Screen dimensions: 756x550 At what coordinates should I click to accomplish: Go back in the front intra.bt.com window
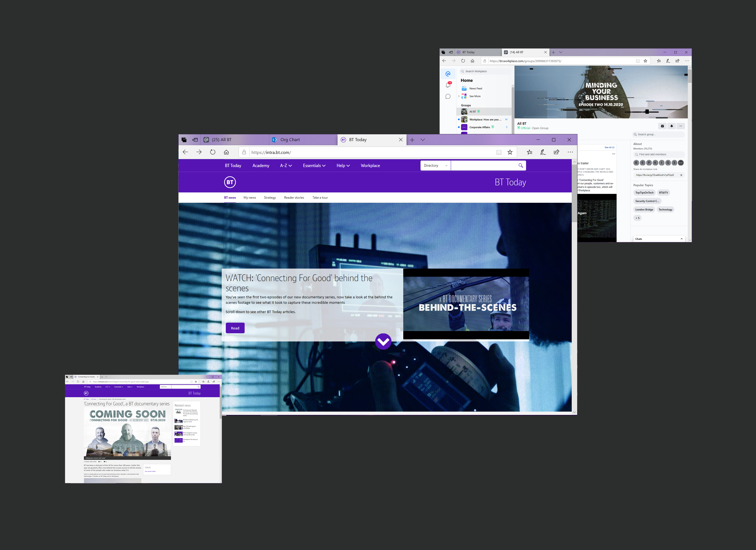pyautogui.click(x=185, y=152)
